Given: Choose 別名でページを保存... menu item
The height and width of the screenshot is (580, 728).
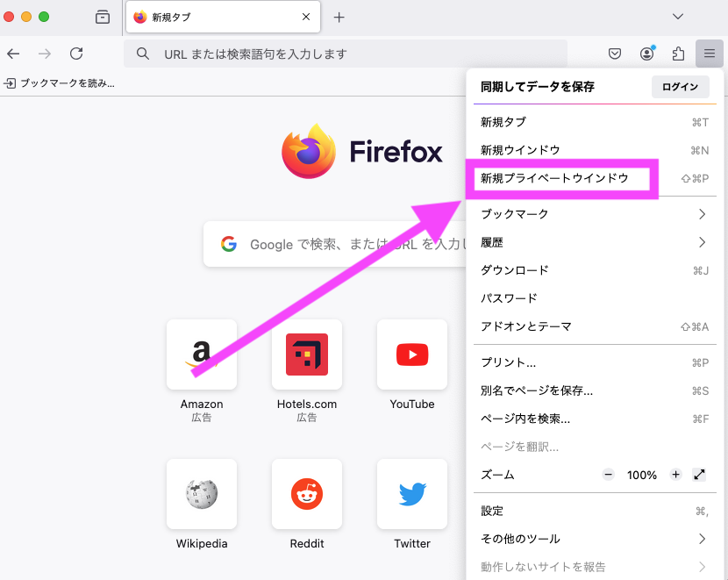Looking at the screenshot, I should [x=595, y=390].
